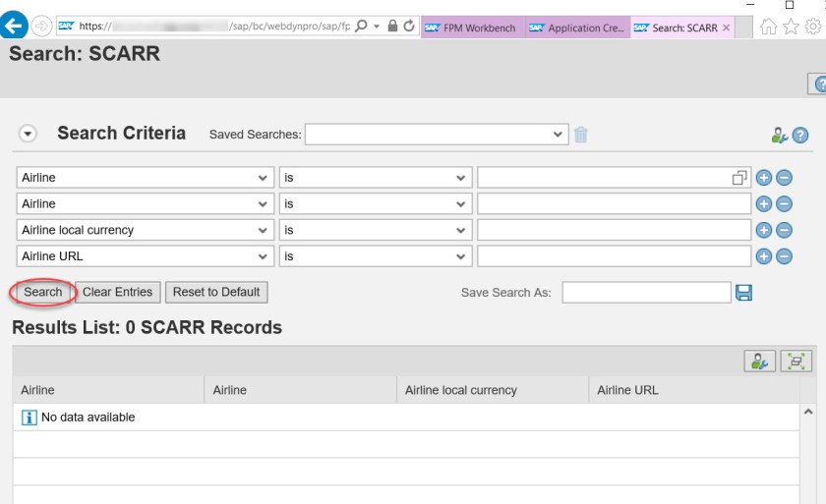Click 'Results List: 0 SCARR Records' heading
This screenshot has width=826, height=504.
click(x=147, y=327)
